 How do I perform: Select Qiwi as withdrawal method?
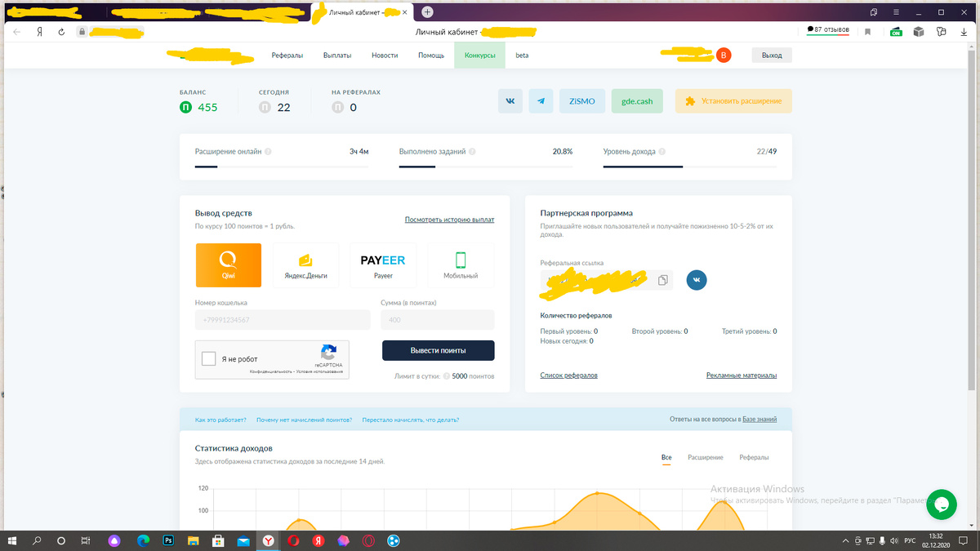coord(229,265)
